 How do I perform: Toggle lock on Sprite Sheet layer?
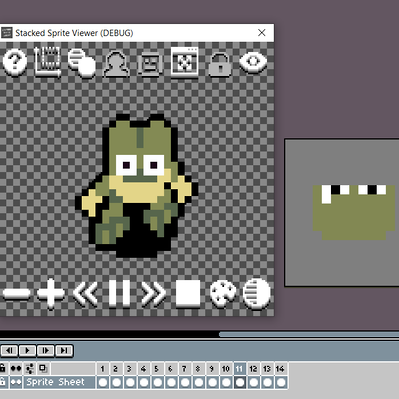tap(2, 382)
